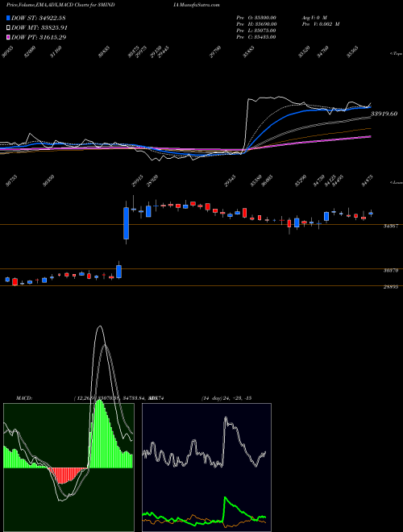Click the 33919.60 EMA price label

click(x=384, y=114)
